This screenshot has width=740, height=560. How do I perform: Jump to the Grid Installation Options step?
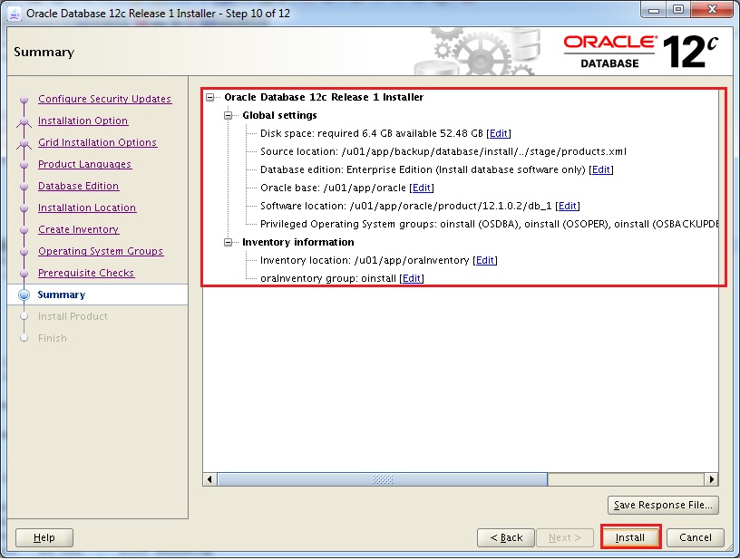[97, 142]
